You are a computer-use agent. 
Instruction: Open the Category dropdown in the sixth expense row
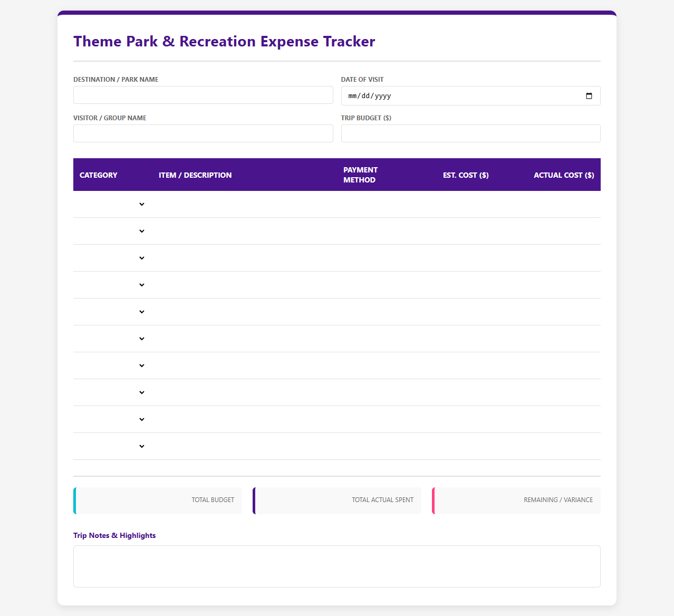(112, 339)
